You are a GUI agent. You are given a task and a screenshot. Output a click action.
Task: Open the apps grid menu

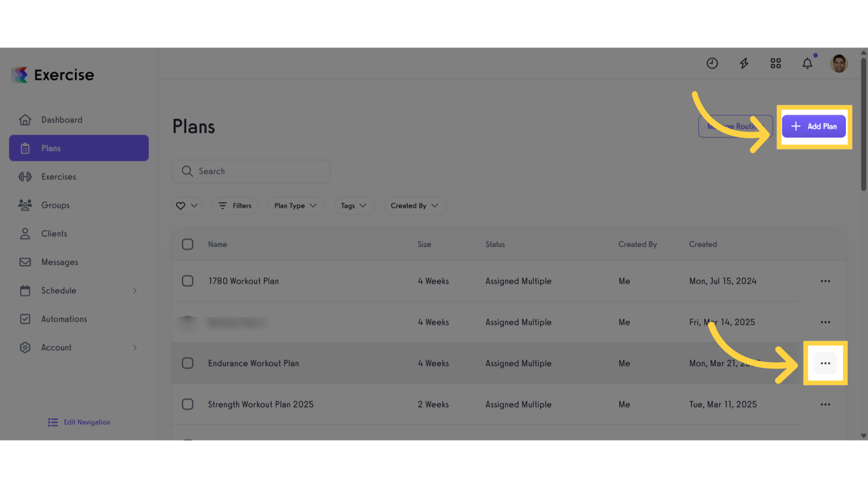point(775,63)
